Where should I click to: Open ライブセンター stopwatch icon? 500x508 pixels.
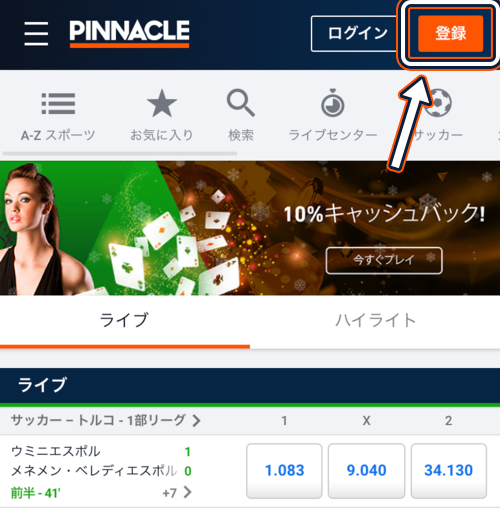332,103
